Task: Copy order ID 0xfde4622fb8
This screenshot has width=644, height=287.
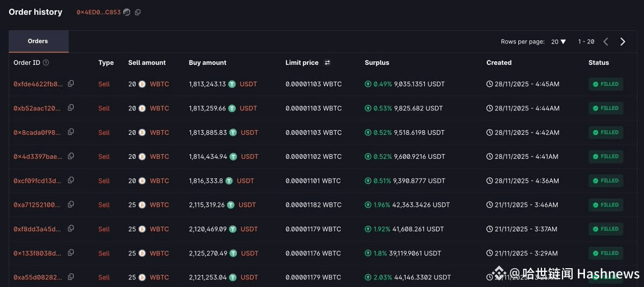Action: click(x=71, y=84)
